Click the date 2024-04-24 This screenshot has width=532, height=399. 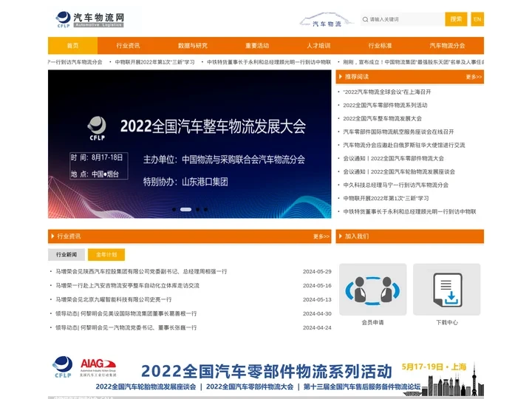coord(317,328)
